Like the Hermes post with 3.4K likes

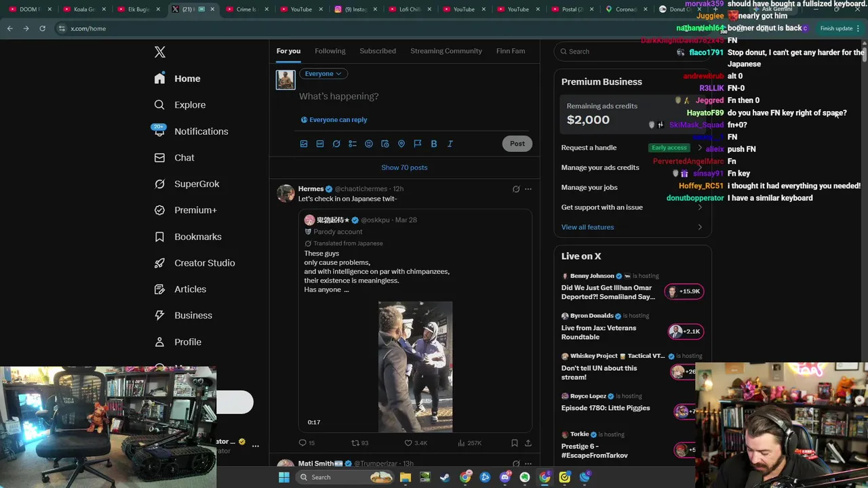[416, 443]
